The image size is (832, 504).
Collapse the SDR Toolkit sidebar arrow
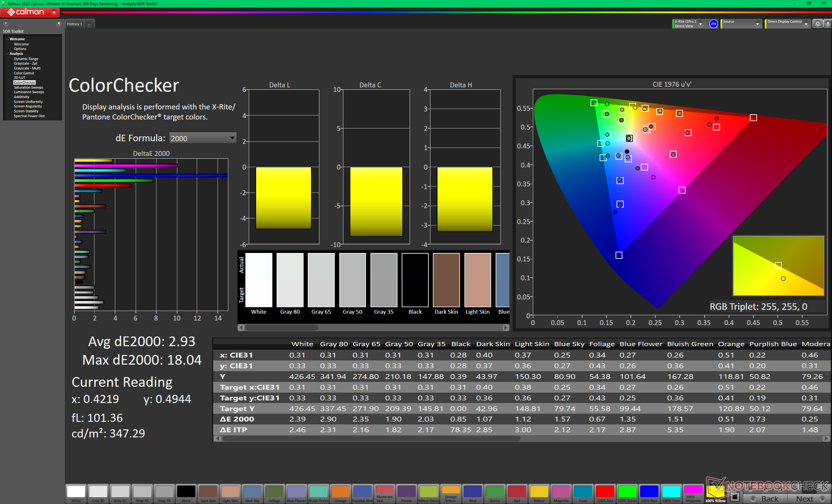pyautogui.click(x=59, y=23)
